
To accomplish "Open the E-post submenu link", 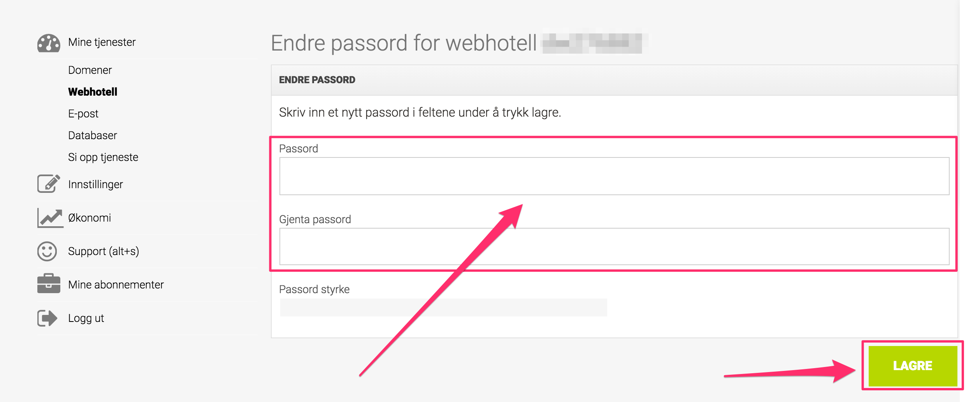I will [83, 114].
